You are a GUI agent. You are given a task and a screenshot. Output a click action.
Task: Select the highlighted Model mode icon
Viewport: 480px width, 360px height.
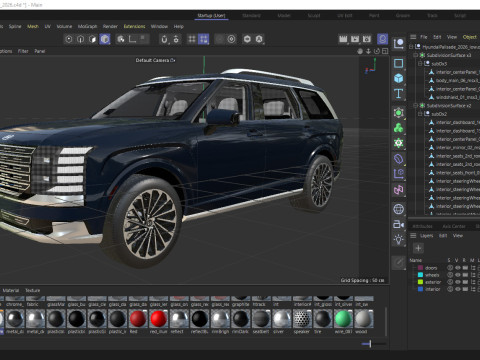(105, 39)
